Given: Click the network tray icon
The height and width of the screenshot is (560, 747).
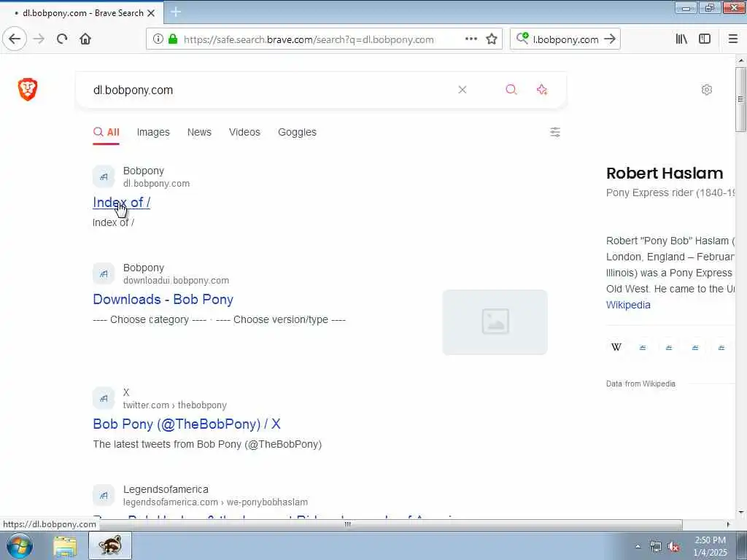Looking at the screenshot, I should (x=656, y=547).
